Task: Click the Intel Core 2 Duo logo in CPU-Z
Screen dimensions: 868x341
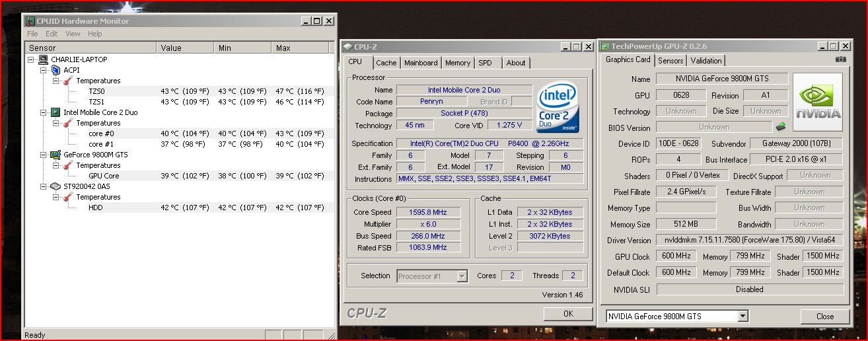Action: point(559,108)
